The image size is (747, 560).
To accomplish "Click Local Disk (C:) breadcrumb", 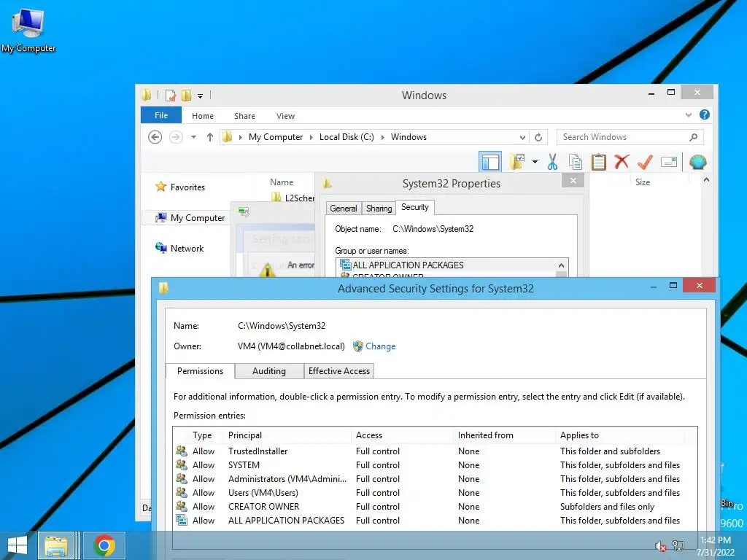I will (x=347, y=137).
